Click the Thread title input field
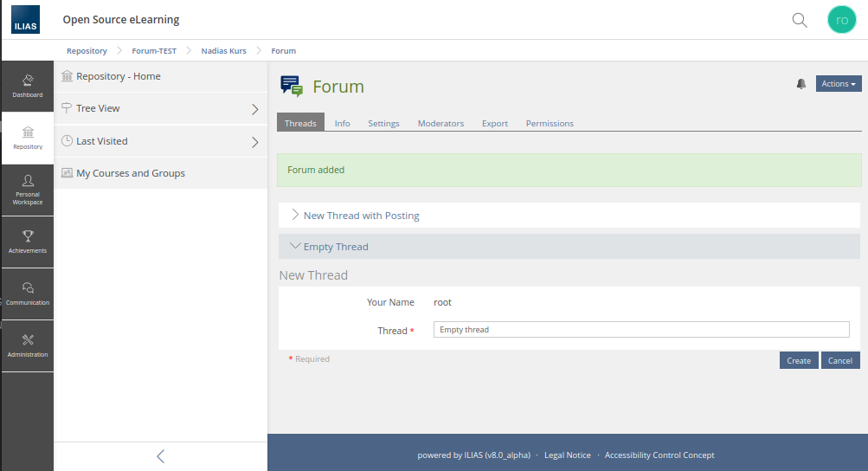 point(640,330)
